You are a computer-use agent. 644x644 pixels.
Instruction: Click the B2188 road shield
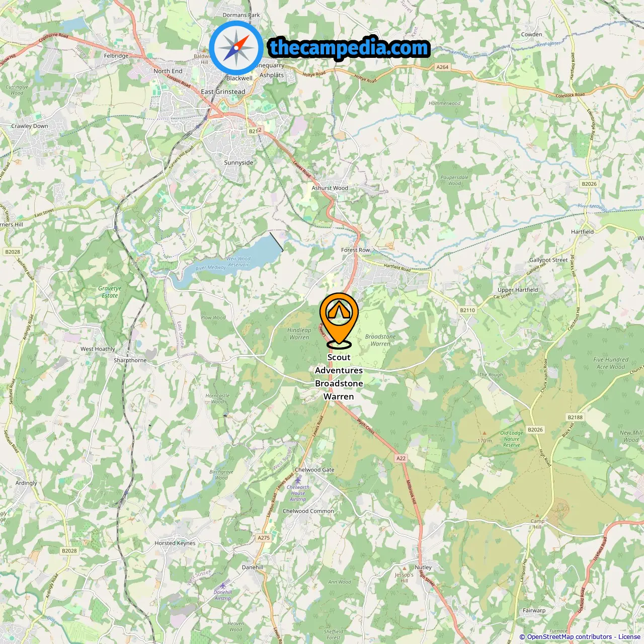click(x=575, y=418)
